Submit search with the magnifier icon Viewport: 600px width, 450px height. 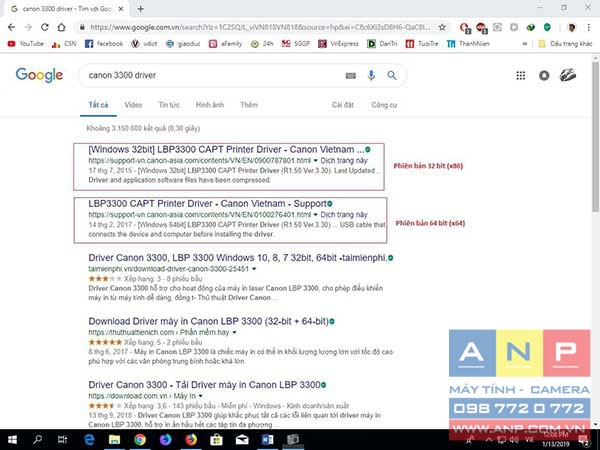click(391, 75)
